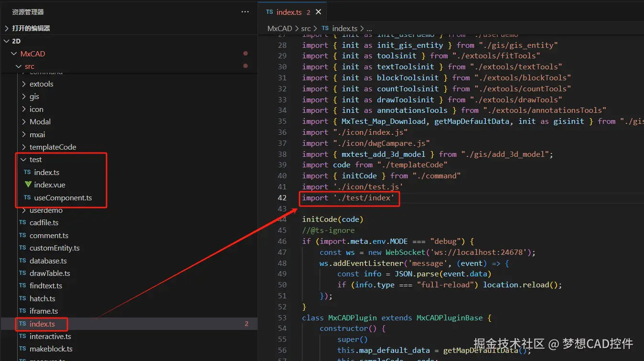Click the MxCADPlugin class name

click(x=353, y=317)
